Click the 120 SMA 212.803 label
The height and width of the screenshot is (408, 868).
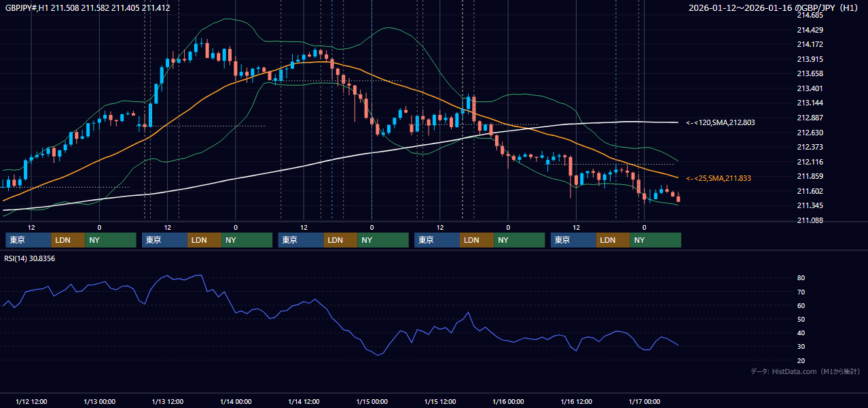(x=720, y=122)
